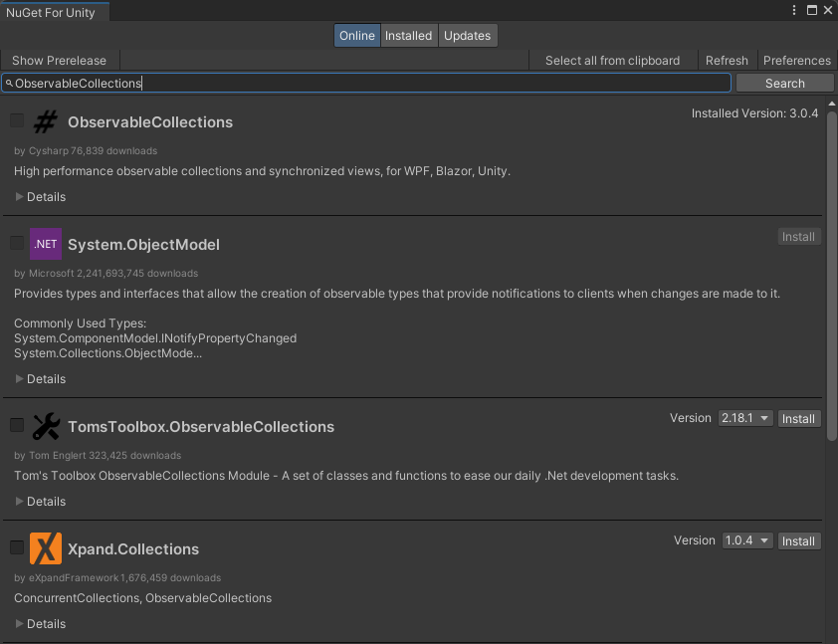This screenshot has width=838, height=644.
Task: Close the NuGet For Unity window
Action: (828, 10)
